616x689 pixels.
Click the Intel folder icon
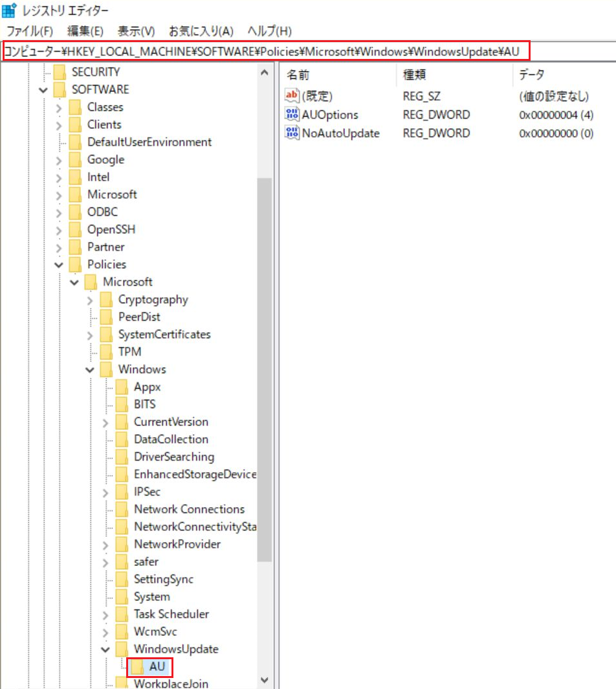(x=76, y=177)
